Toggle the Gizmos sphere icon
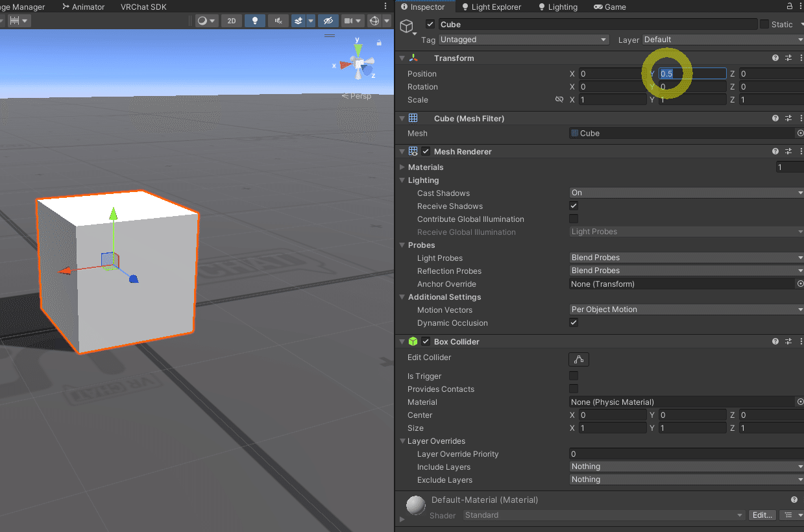The height and width of the screenshot is (532, 804). click(374, 21)
